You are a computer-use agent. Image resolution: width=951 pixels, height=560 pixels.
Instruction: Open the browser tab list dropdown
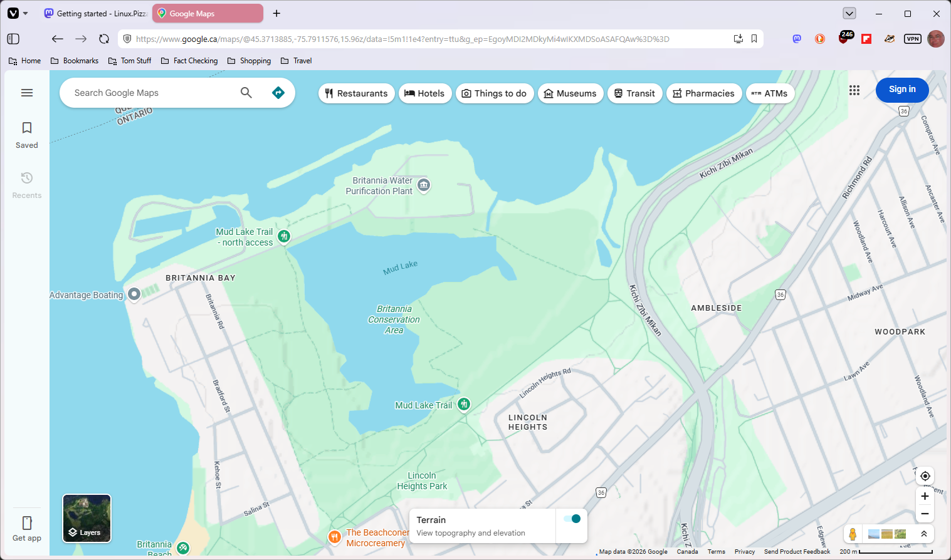pos(849,13)
